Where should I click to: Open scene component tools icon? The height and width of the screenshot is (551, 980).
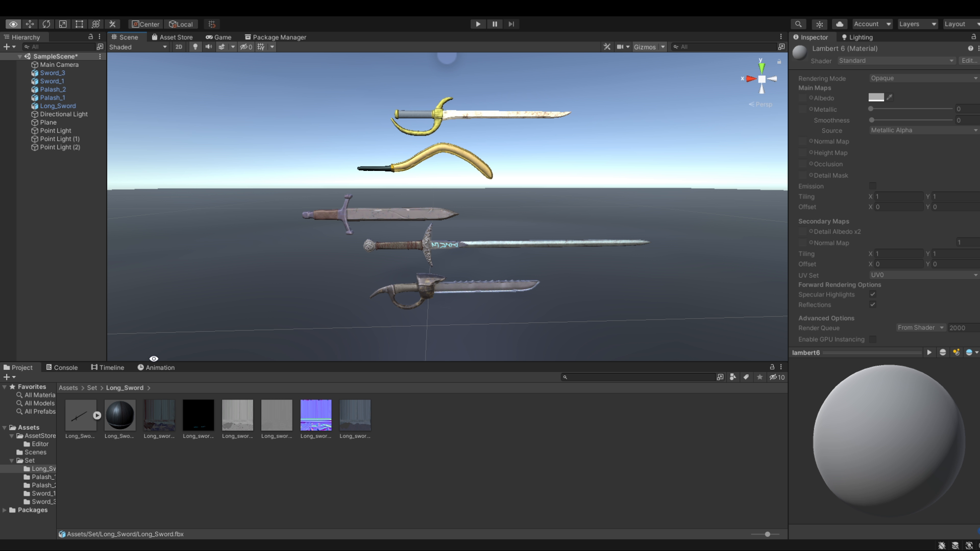click(607, 46)
